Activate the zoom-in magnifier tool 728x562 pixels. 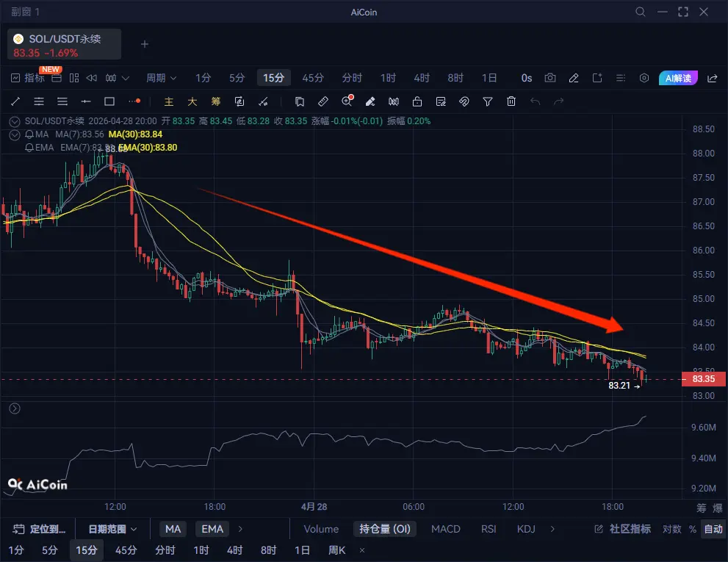coord(347,101)
